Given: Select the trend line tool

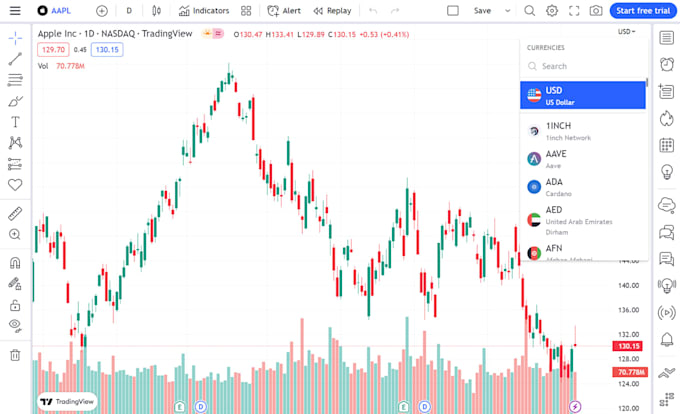Looking at the screenshot, I should [15, 59].
